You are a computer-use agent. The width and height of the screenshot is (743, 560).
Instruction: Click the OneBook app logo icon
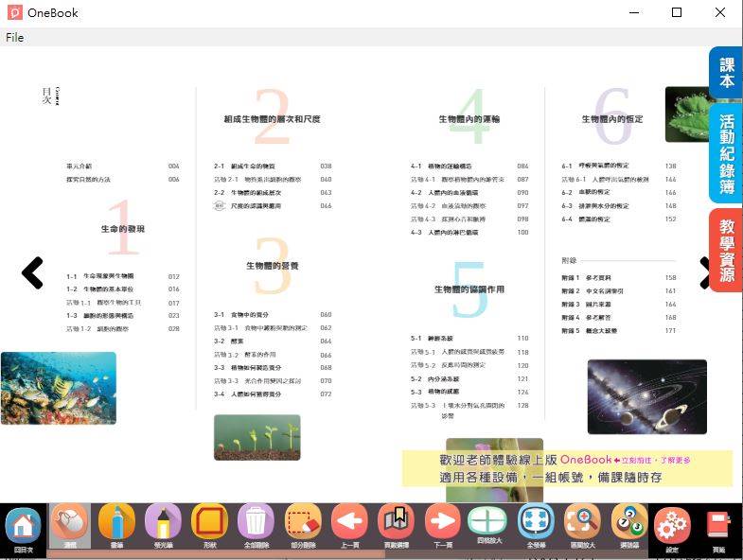pyautogui.click(x=15, y=12)
